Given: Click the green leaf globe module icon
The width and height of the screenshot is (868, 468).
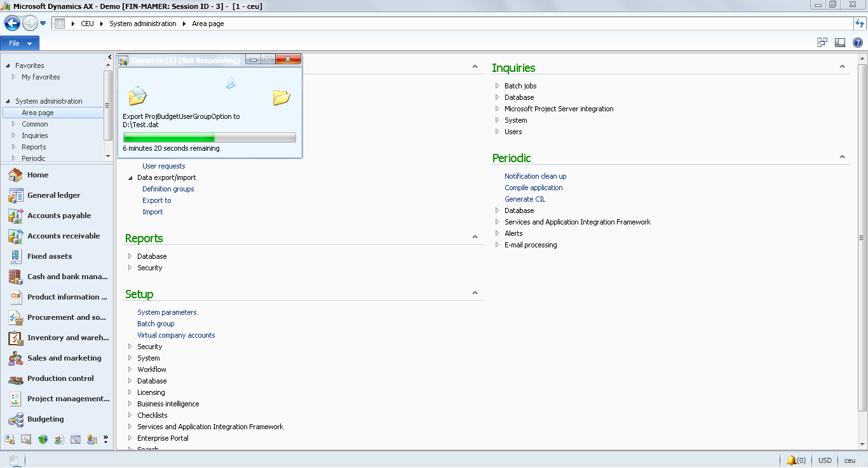Looking at the screenshot, I should pyautogui.click(x=43, y=439).
